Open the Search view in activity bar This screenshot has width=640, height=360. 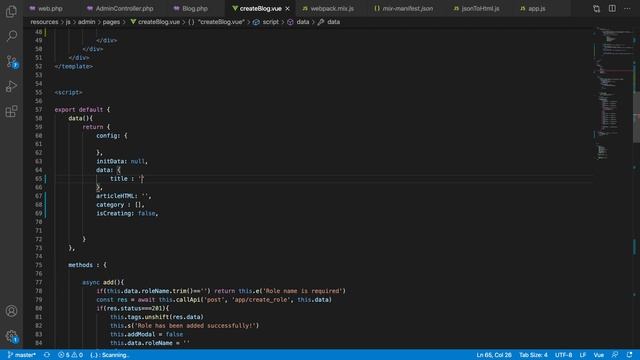pyautogui.click(x=11, y=36)
